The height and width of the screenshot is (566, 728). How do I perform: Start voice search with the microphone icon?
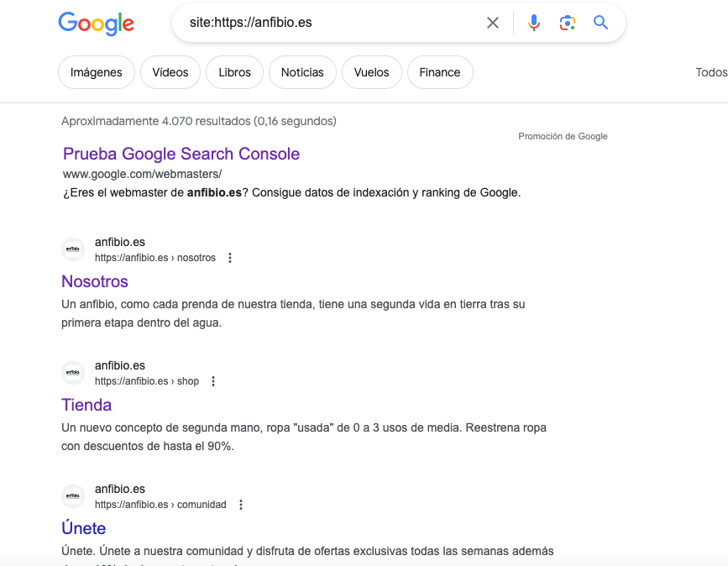pyautogui.click(x=534, y=23)
